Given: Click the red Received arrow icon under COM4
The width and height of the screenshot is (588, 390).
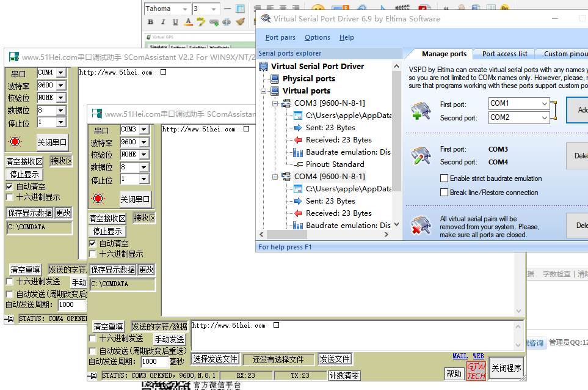Looking at the screenshot, I should click(x=298, y=213).
